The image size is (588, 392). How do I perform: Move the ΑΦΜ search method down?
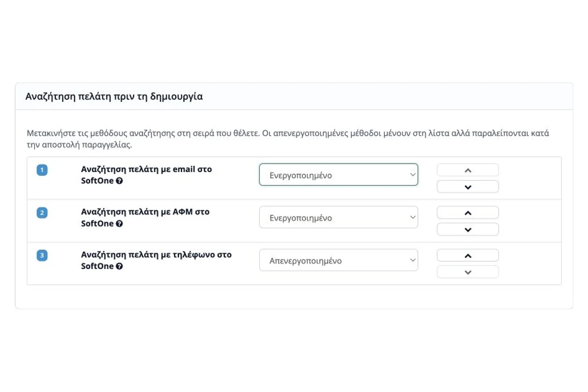point(468,229)
